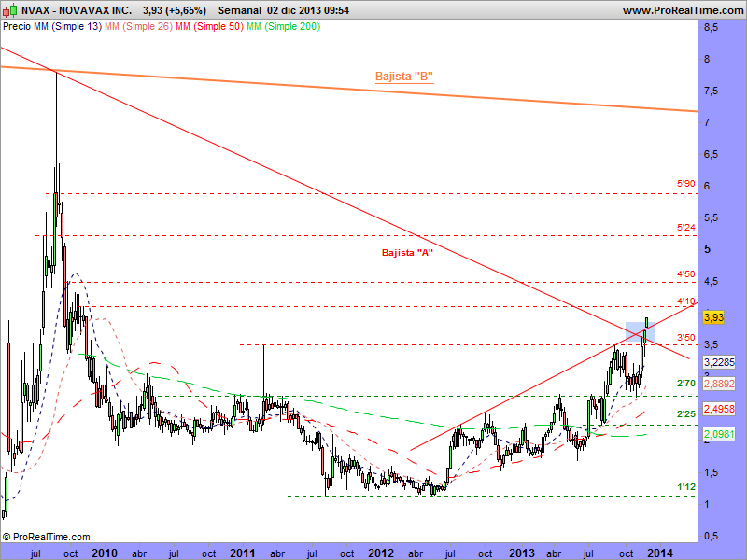This screenshot has width=747, height=560.
Task: Click the 2'25 support level label
Action: (686, 414)
